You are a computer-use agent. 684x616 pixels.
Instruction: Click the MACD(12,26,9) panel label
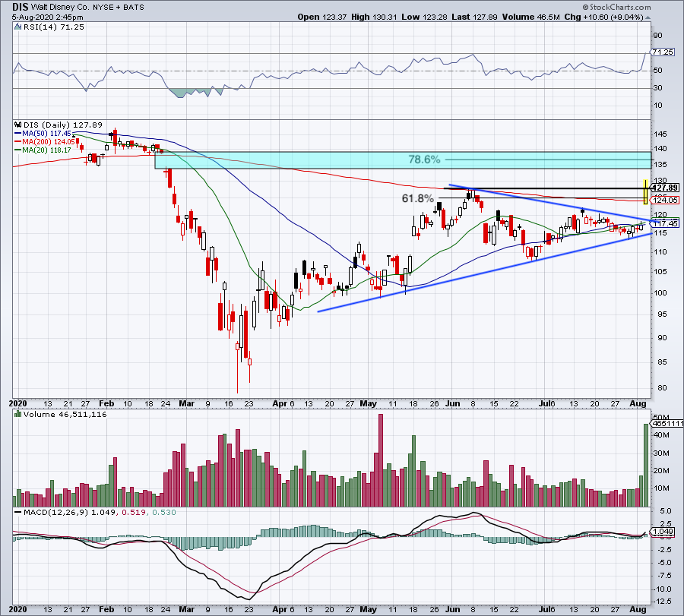pyautogui.click(x=57, y=512)
